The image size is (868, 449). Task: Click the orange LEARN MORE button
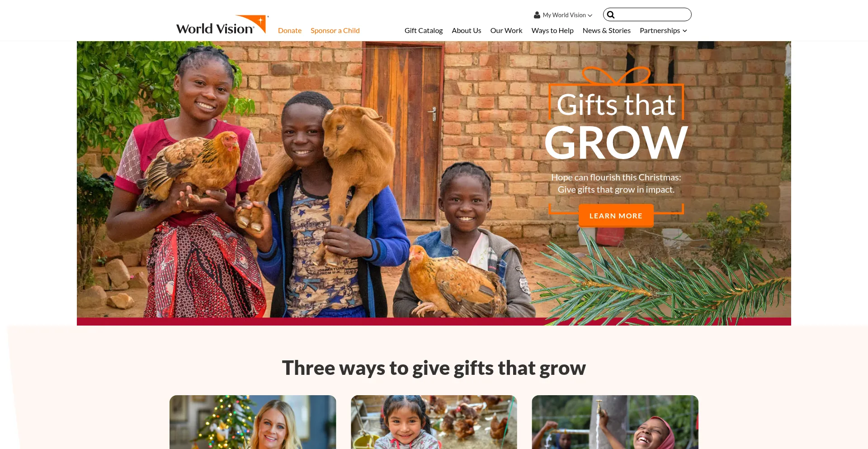tap(616, 216)
